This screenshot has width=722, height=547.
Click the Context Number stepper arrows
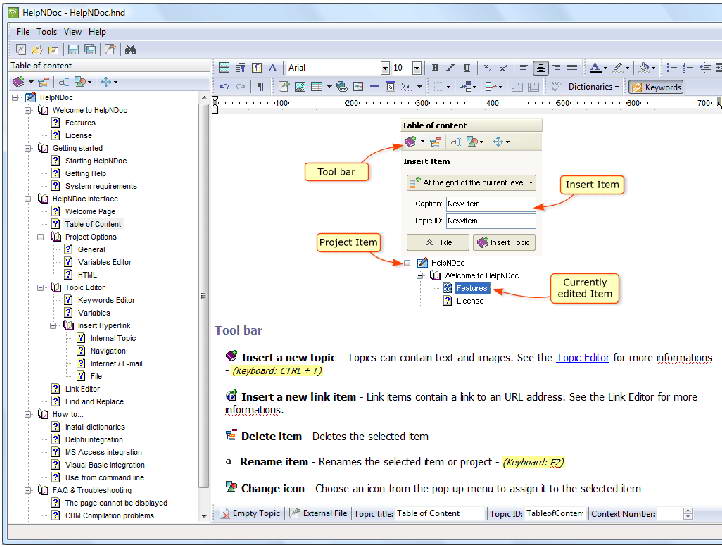pos(688,514)
